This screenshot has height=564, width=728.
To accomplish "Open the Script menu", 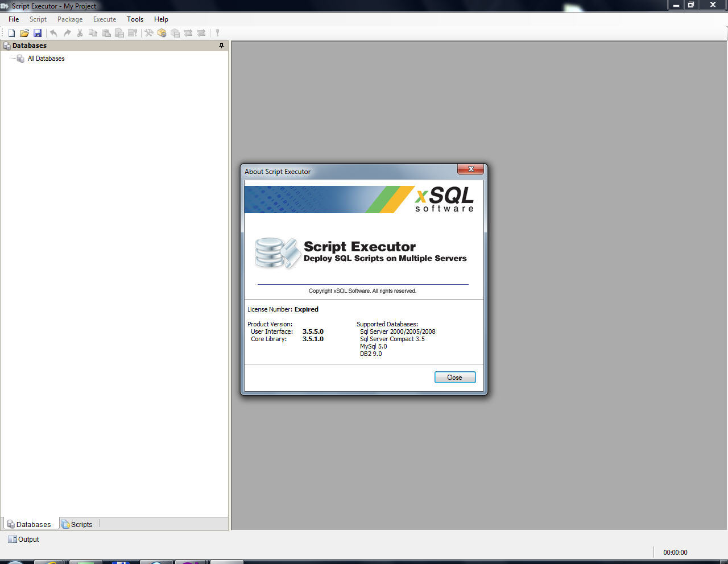I will pos(38,19).
